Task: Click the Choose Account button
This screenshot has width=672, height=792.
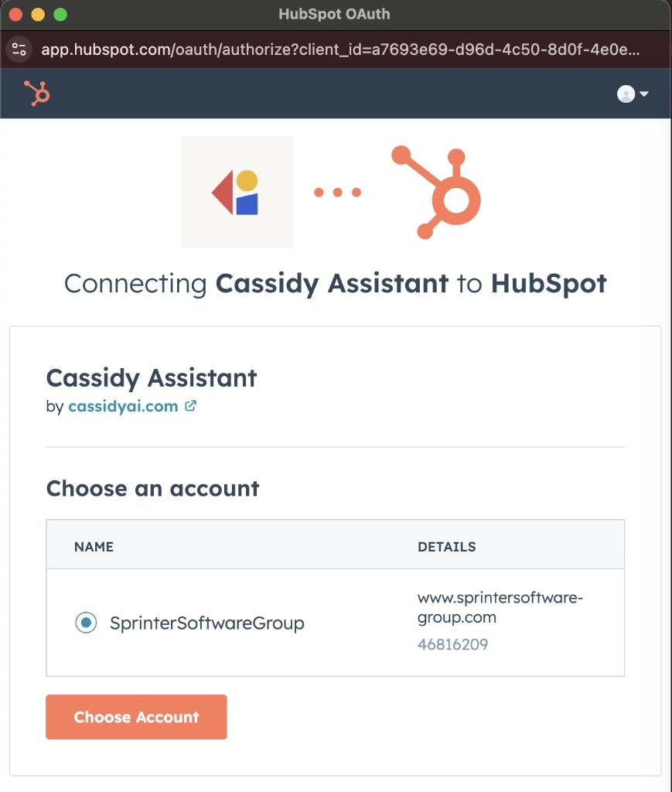Action: pos(136,717)
